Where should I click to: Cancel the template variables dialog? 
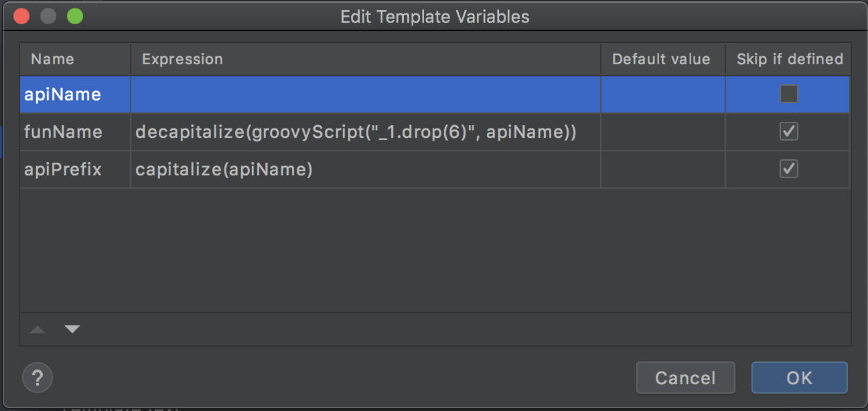pos(685,378)
